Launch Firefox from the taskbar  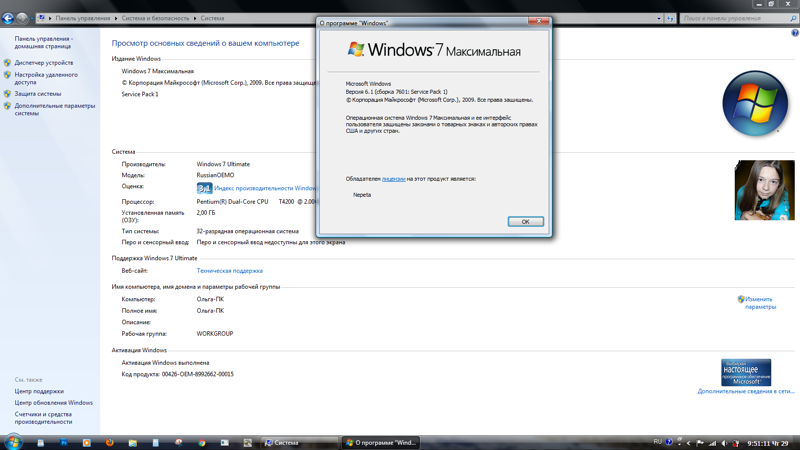[109, 443]
